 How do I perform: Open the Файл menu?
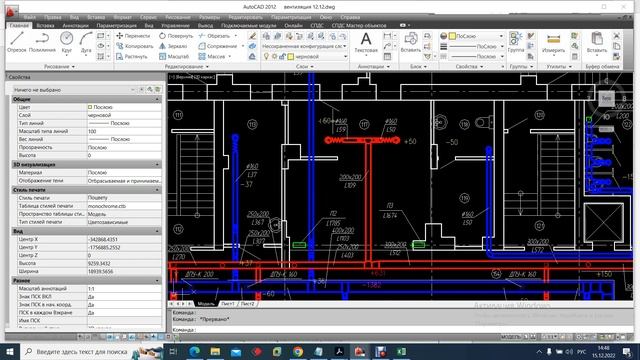pos(29,17)
